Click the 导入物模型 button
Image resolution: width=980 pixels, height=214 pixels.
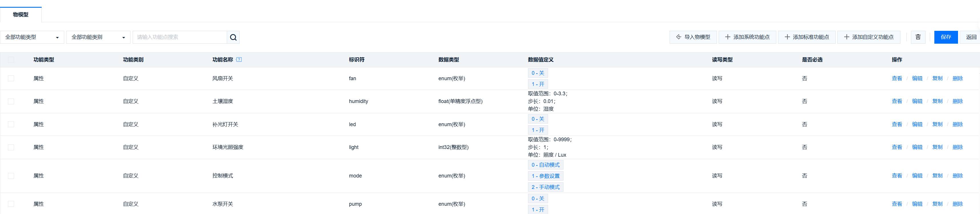coord(693,37)
